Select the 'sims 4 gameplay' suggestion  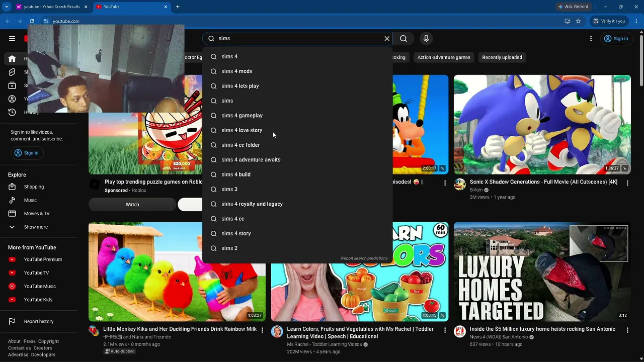[297, 116]
